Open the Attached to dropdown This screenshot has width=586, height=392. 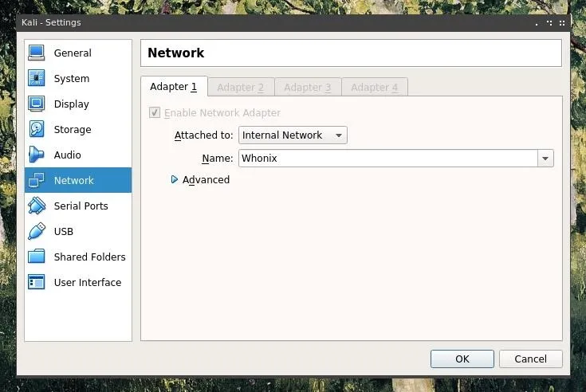[x=293, y=135]
